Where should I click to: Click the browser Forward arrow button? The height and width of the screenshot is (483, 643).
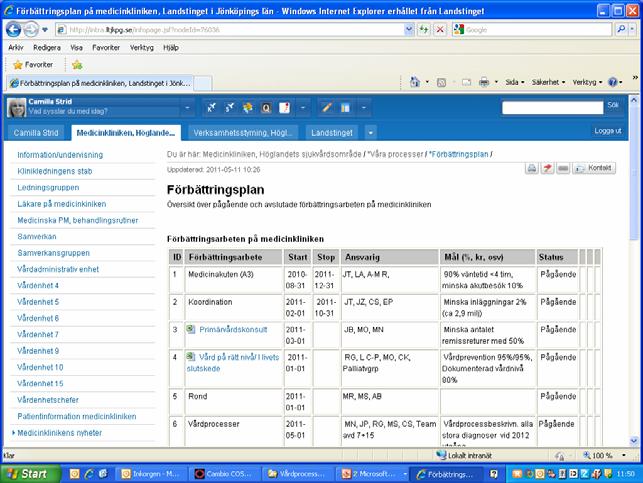click(x=31, y=30)
